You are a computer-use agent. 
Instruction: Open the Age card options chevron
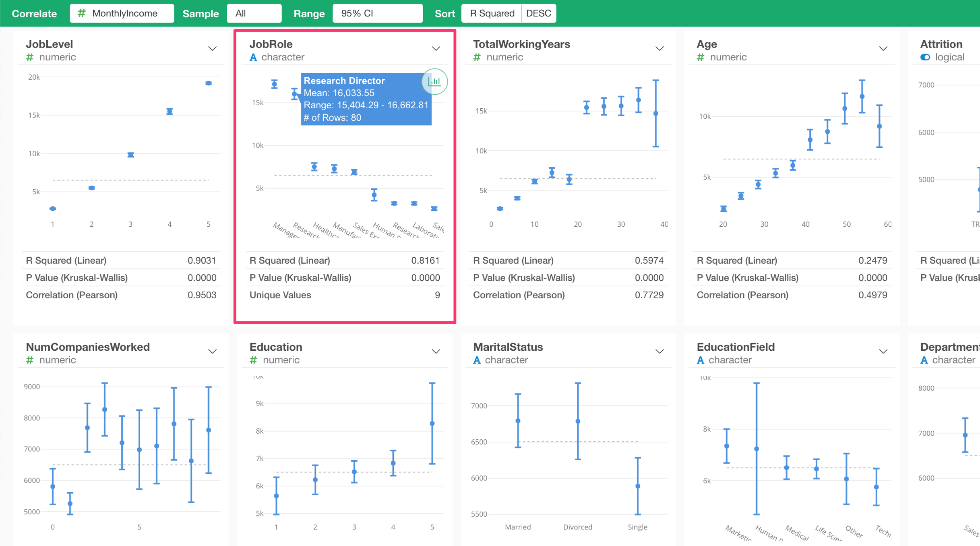point(883,48)
